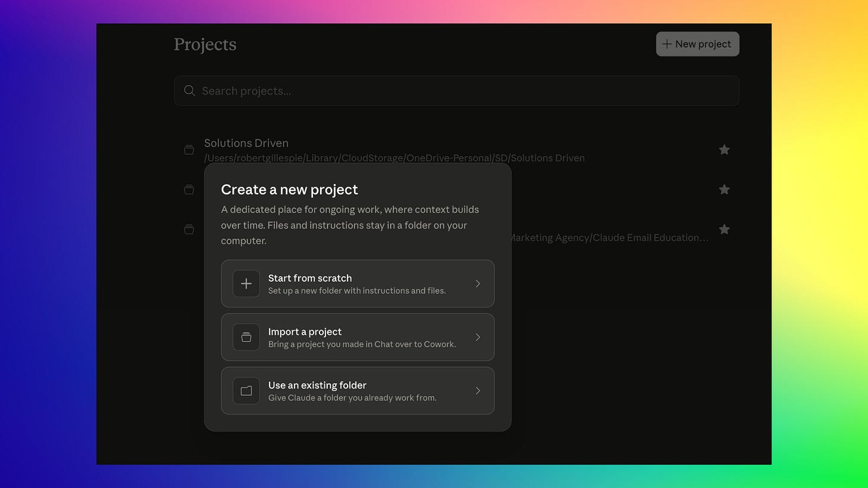The height and width of the screenshot is (488, 868).
Task: Click the plus icon in the New project button
Action: click(667, 44)
